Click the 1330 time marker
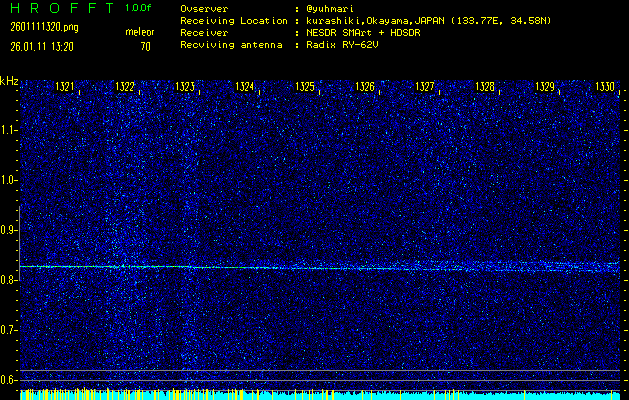The width and height of the screenshot is (629, 400). point(605,88)
